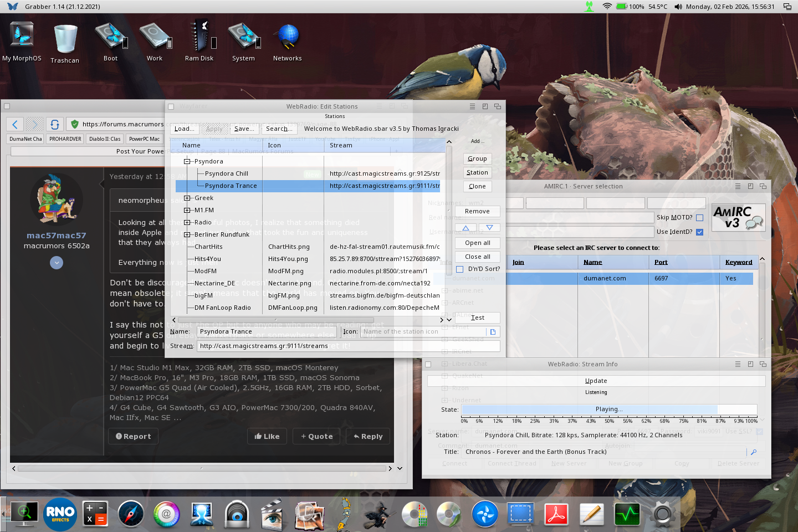This screenshot has width=798, height=532.
Task: Reload the browser page
Action: tap(54, 124)
